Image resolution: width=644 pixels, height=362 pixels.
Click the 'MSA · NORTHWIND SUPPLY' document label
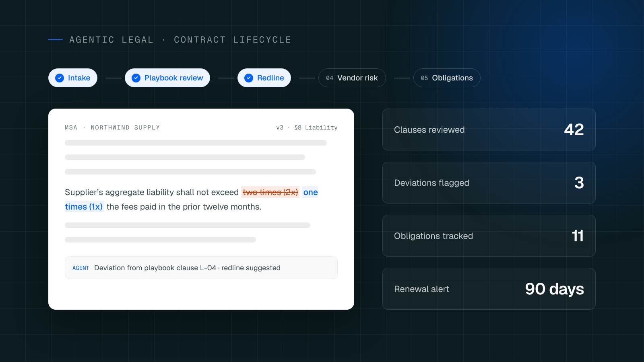click(112, 128)
